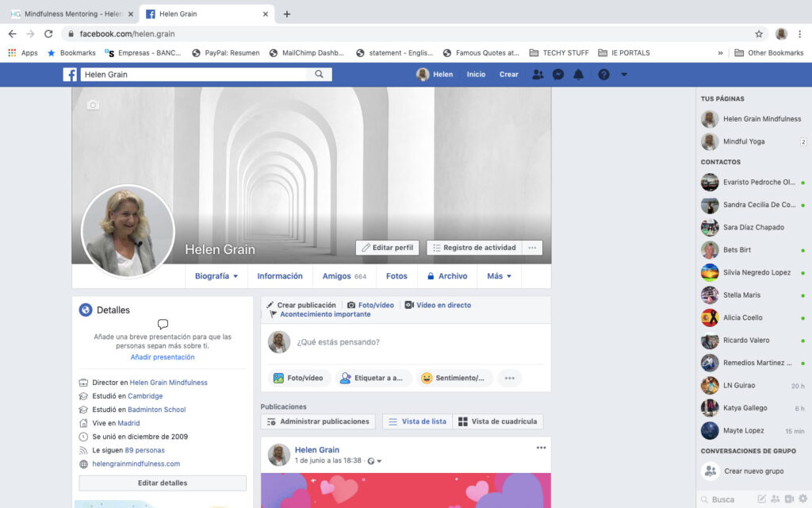Viewport: 812px width, 508px height.
Task: Open chat with Sara Díaz Chapado
Action: [753, 227]
